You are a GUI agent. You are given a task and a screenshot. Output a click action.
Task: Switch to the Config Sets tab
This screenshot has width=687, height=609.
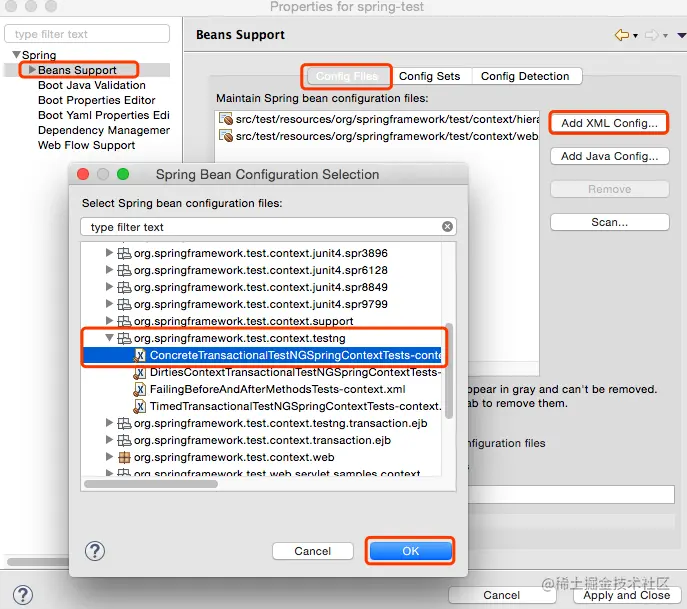(429, 76)
